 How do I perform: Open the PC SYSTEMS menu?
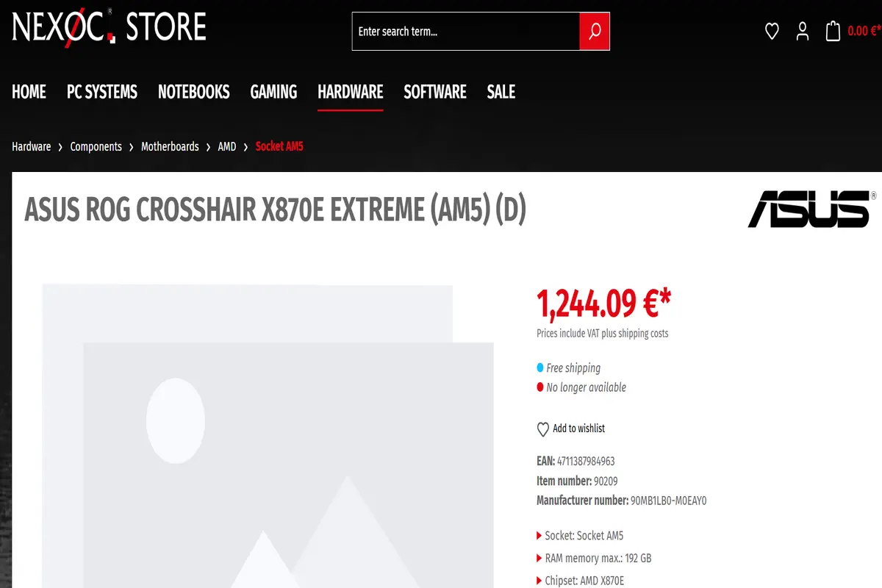point(102,92)
